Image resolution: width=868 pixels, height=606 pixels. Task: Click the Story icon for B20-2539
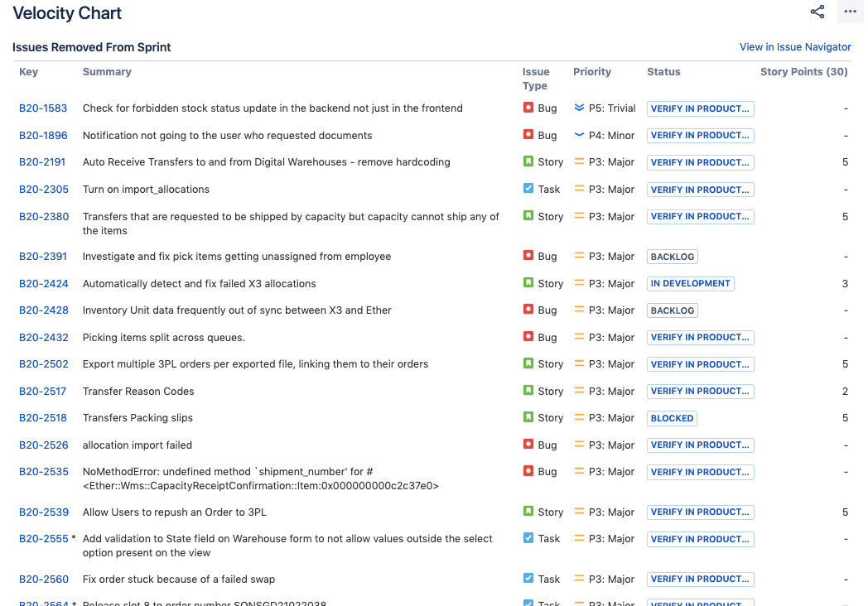pyautogui.click(x=528, y=511)
